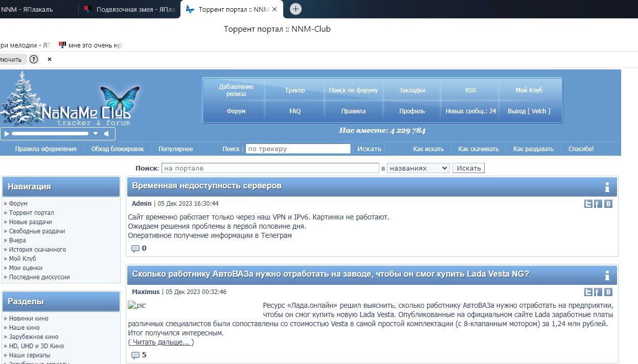Share AvtoVAZ article on Twitter
Screen dimensions: 638x364
tap(588, 293)
